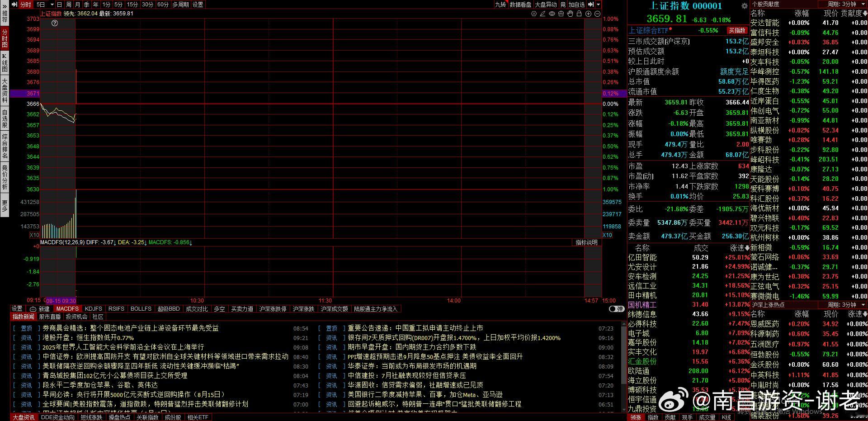The image size is (868, 421).
Task: Select the drawing pencil tool icon
Action: click(543, 14)
